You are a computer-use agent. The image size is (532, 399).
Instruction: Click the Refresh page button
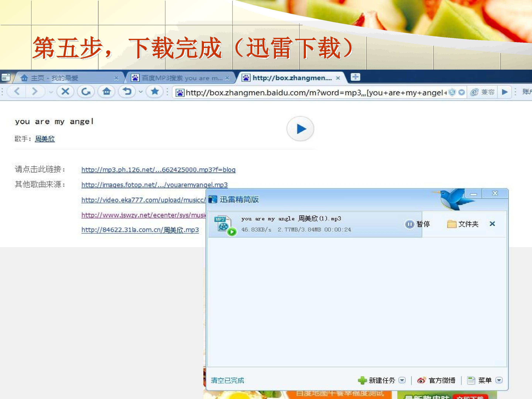pyautogui.click(x=86, y=92)
